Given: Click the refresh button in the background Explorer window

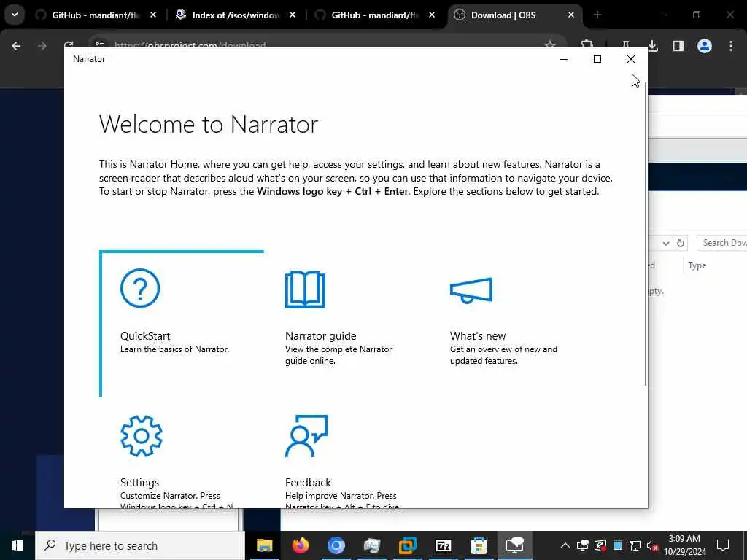Looking at the screenshot, I should (681, 243).
